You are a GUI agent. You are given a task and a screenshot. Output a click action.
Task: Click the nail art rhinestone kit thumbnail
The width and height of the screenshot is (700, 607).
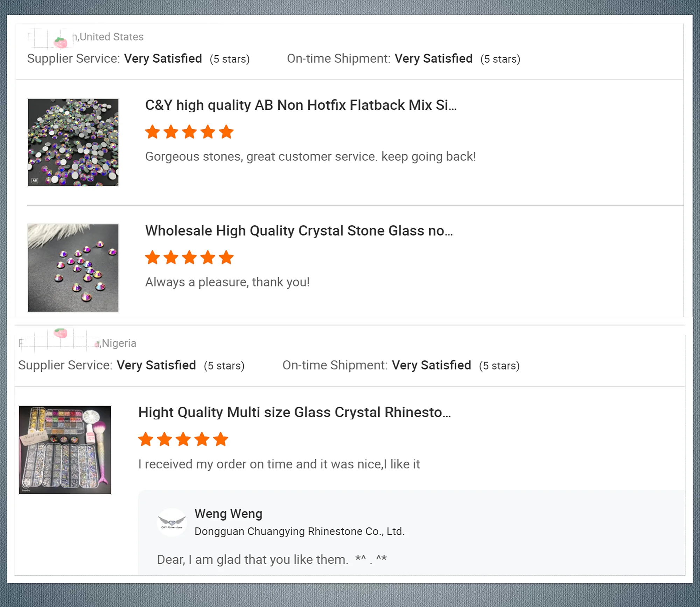pyautogui.click(x=65, y=450)
